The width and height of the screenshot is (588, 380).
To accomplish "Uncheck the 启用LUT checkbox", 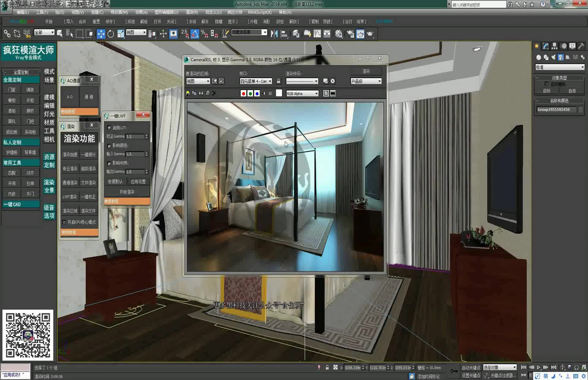I will click(109, 128).
